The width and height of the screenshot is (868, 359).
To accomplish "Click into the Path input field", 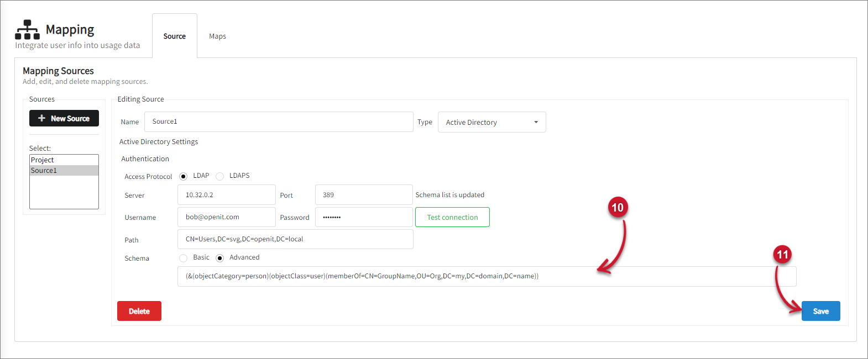I will pyautogui.click(x=295, y=239).
